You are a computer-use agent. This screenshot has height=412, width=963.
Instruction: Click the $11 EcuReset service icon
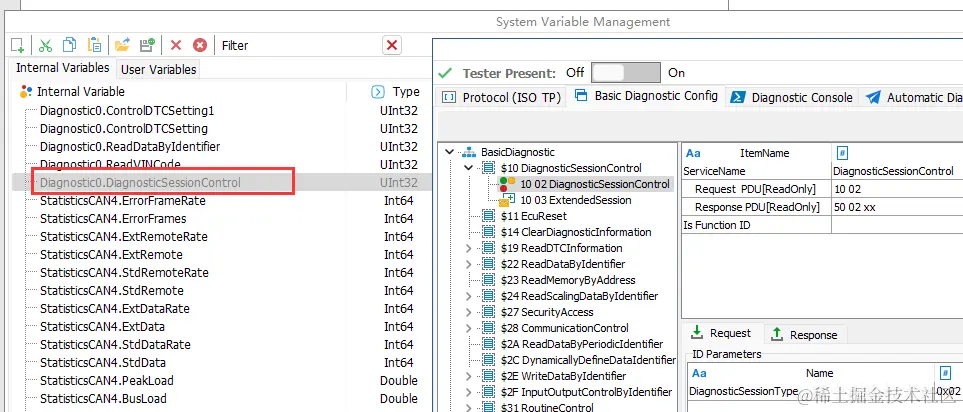click(x=489, y=216)
